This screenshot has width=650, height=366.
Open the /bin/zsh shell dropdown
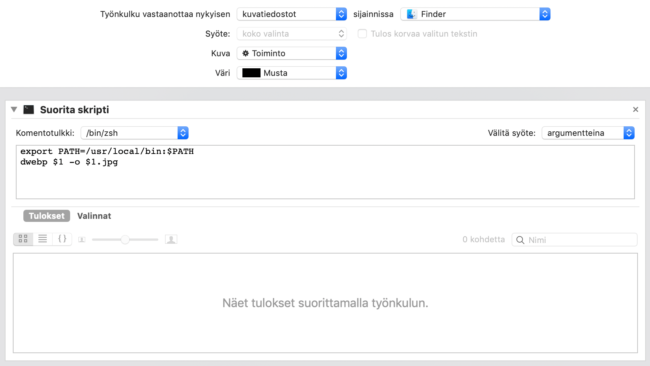pyautogui.click(x=135, y=133)
